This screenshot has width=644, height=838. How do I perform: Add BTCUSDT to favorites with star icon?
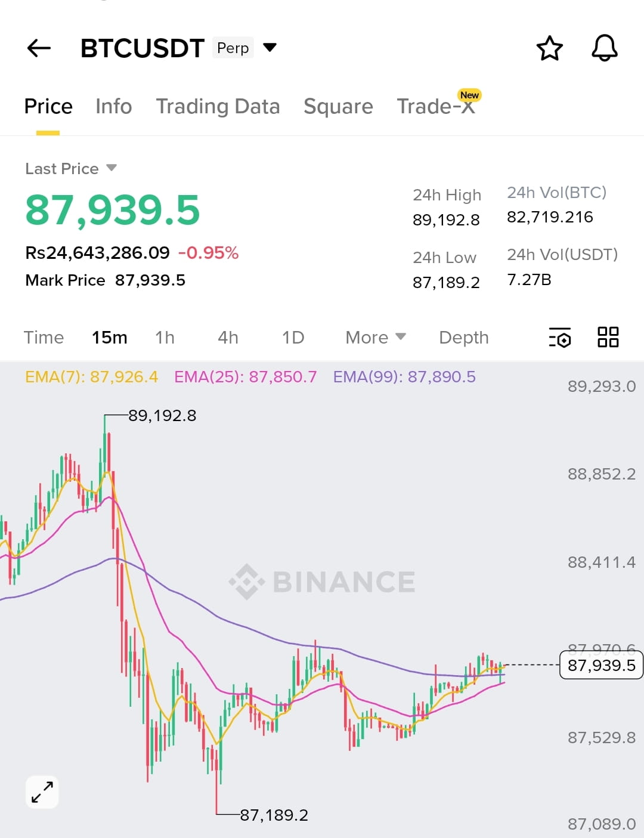549,48
